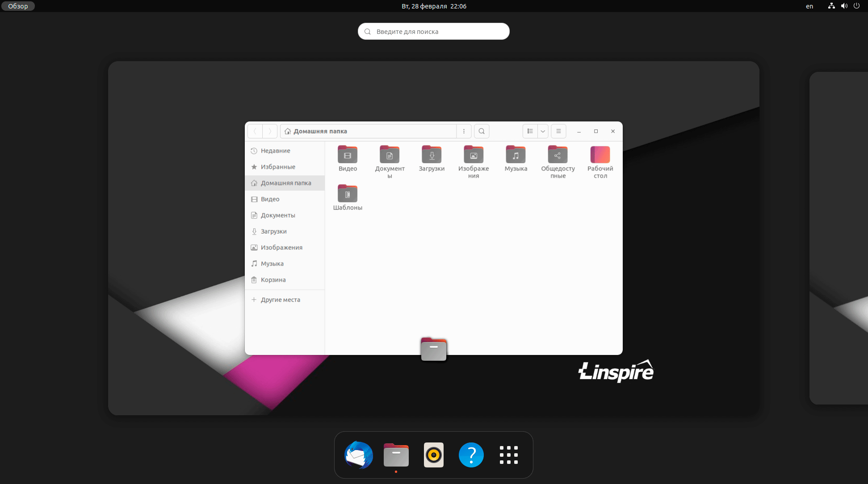868x484 pixels.
Task: Click the volume icon in top bar
Action: tap(844, 6)
